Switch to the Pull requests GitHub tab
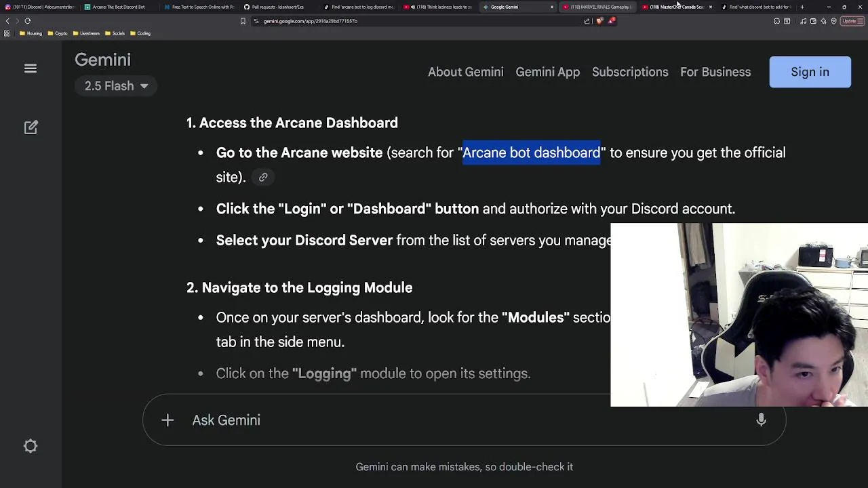The height and width of the screenshot is (488, 868). point(278,7)
